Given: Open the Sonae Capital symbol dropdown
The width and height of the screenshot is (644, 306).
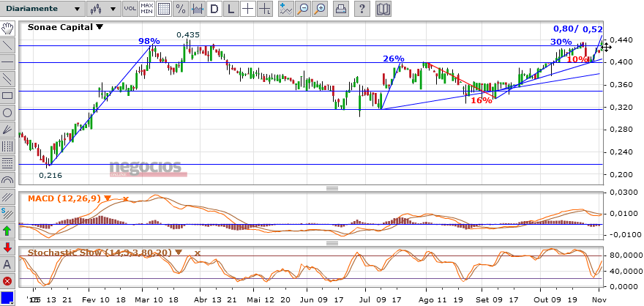Looking at the screenshot, I should click(x=100, y=27).
